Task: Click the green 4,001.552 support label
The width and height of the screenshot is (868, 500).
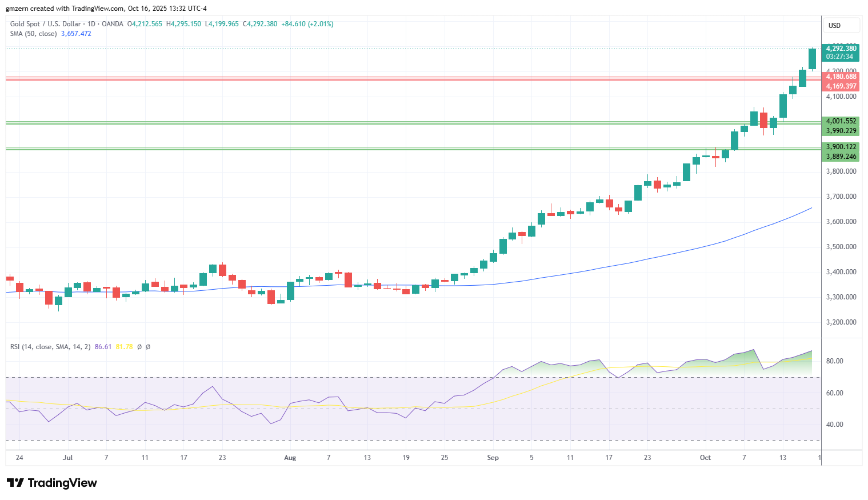Action: [x=841, y=121]
